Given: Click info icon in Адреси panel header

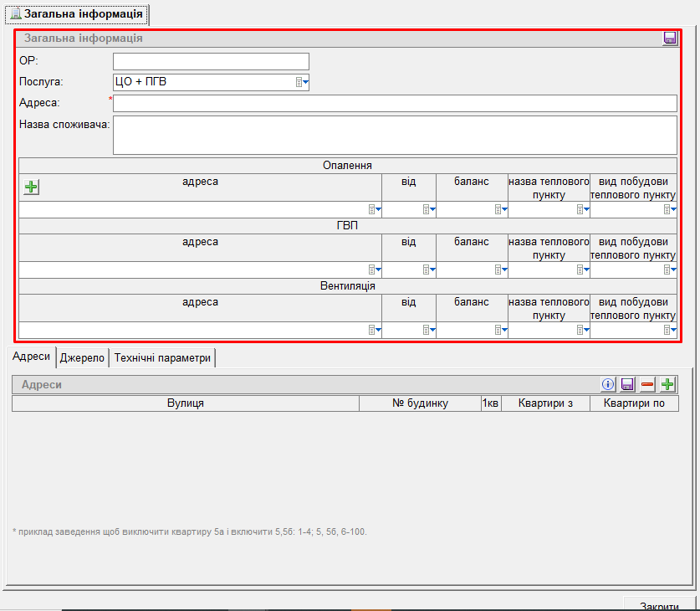Looking at the screenshot, I should [x=608, y=384].
